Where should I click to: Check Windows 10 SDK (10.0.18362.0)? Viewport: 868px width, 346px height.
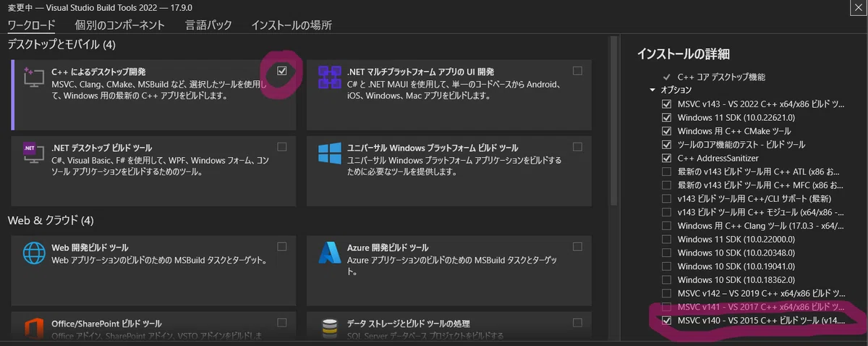click(x=666, y=280)
